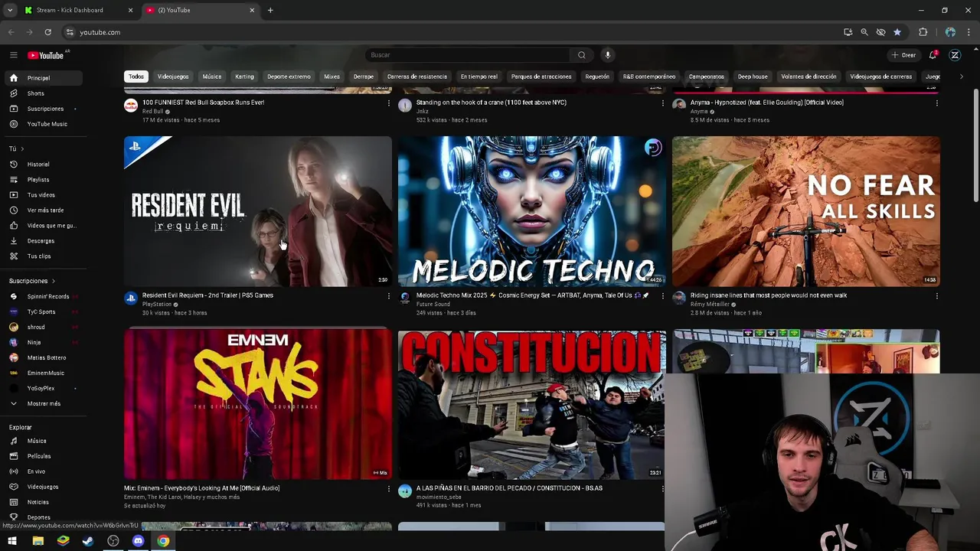Reload the page in Chrome
The width and height of the screenshot is (980, 551).
pos(47,32)
